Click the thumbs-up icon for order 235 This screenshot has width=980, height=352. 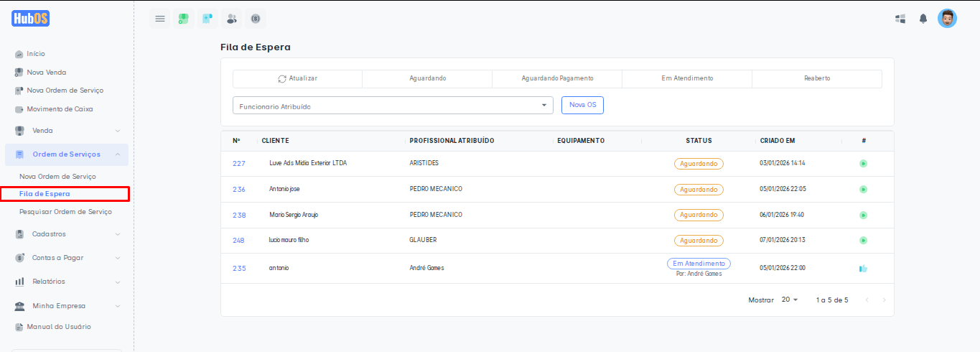coord(863,269)
